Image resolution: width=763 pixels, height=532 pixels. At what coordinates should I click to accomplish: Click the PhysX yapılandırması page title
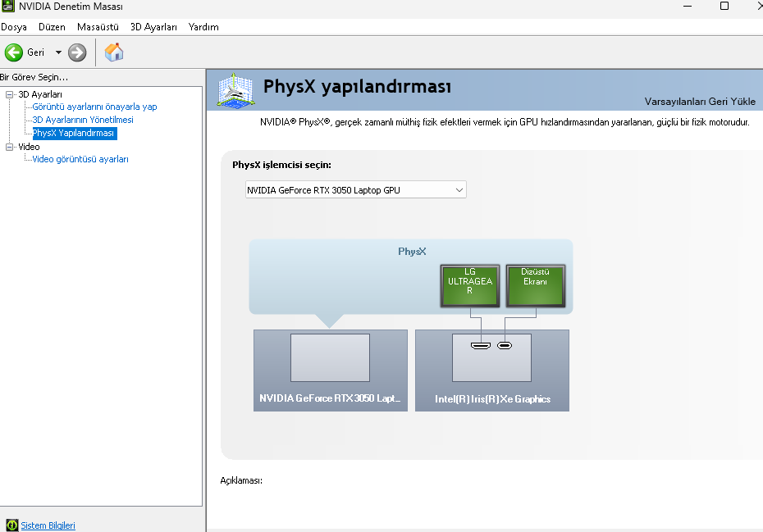pyautogui.click(x=357, y=88)
